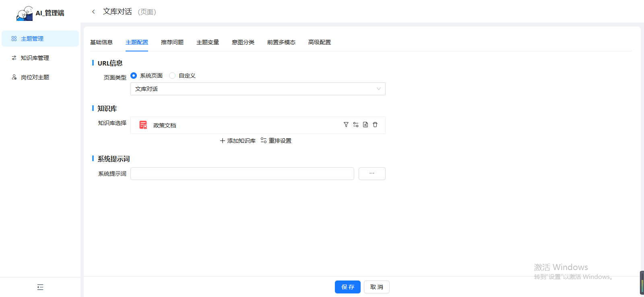The height and width of the screenshot is (297, 644).
Task: Open the 意图分类 tab
Action: pos(243,42)
